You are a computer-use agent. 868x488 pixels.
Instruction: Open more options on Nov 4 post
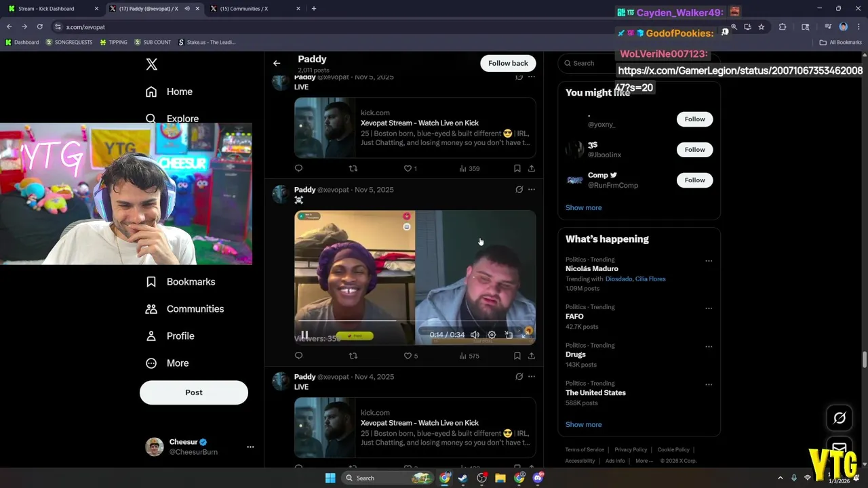(532, 377)
